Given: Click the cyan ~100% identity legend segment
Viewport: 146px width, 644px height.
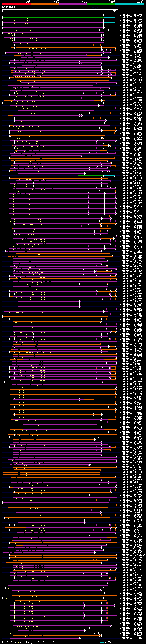Looking at the screenshot, I should coord(130,4).
